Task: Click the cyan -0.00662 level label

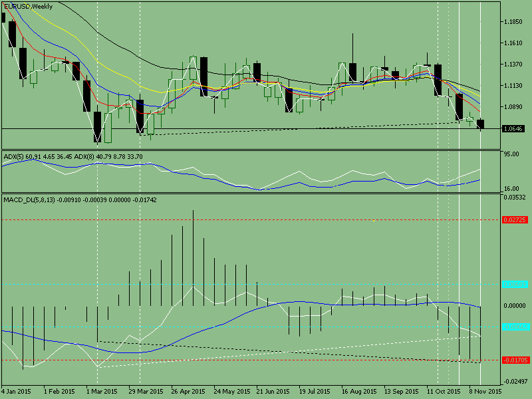Action: (515, 327)
